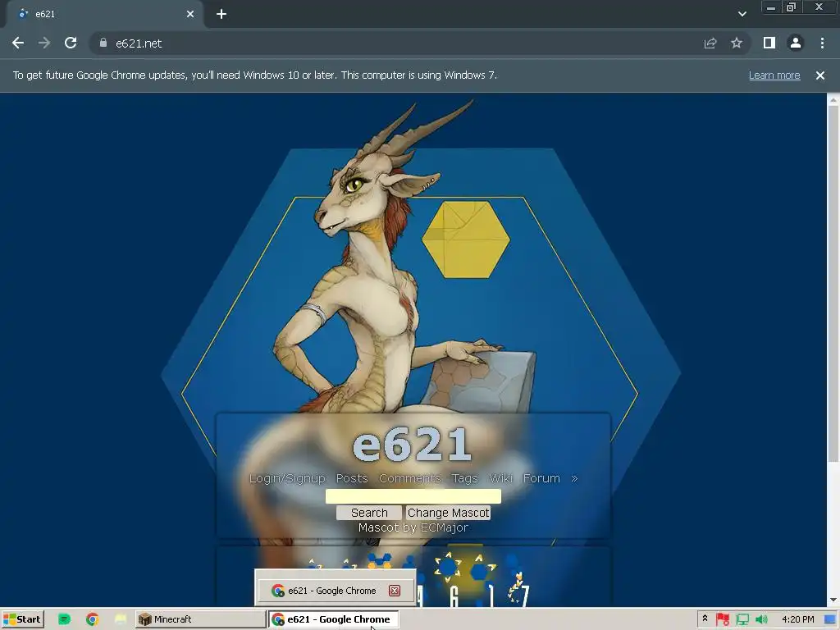Open the network status tray icon
Viewport: 840px width, 630px height.
click(742, 619)
